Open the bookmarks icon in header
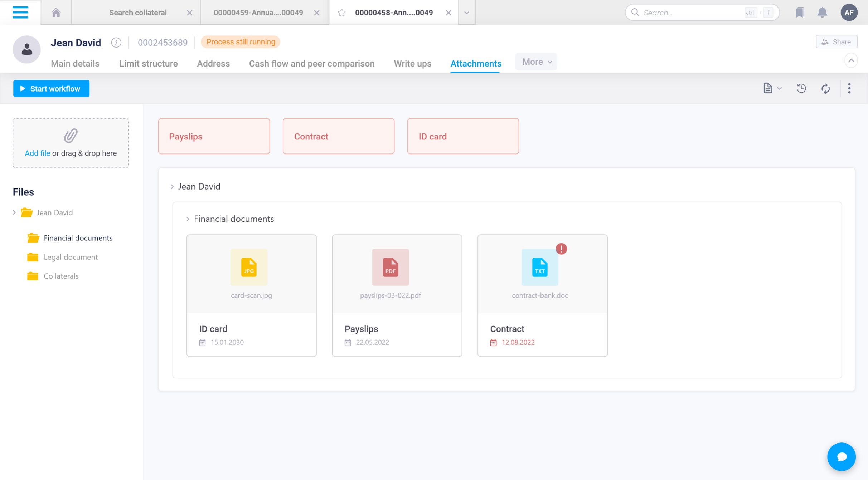 (799, 13)
